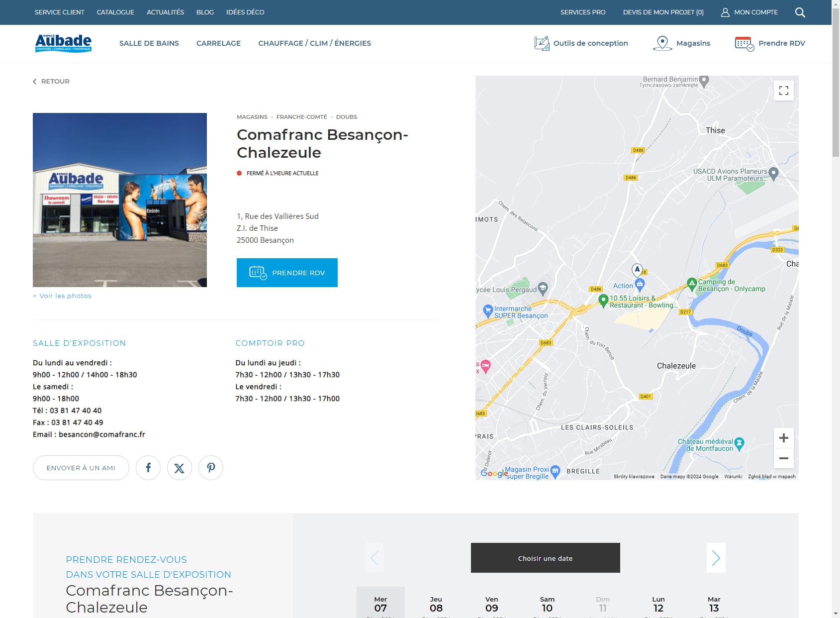This screenshot has height=618, width=840.
Task: Select date Lun 12
Action: pos(658,603)
